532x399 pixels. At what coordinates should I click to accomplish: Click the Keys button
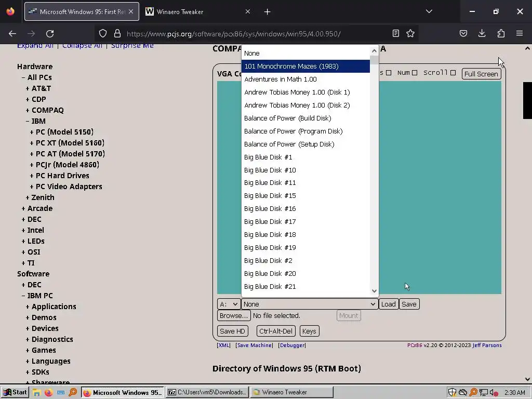coord(310,331)
